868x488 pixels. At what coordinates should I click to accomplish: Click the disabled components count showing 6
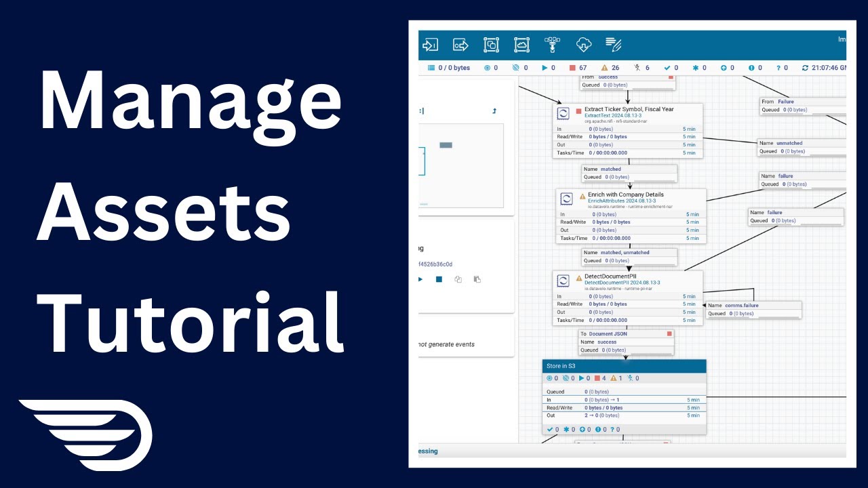tap(642, 68)
